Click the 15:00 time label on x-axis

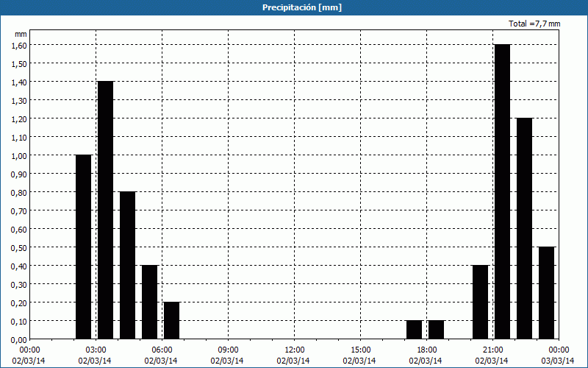[360, 350]
